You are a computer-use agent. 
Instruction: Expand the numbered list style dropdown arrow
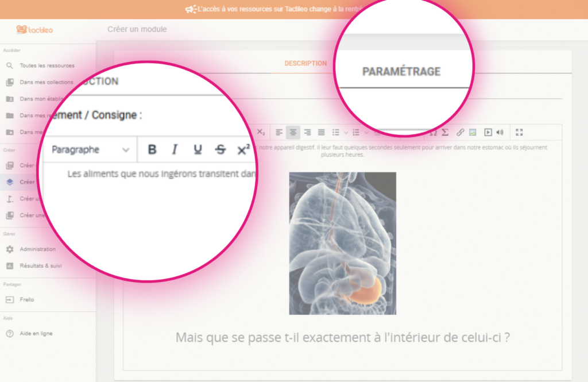367,132
